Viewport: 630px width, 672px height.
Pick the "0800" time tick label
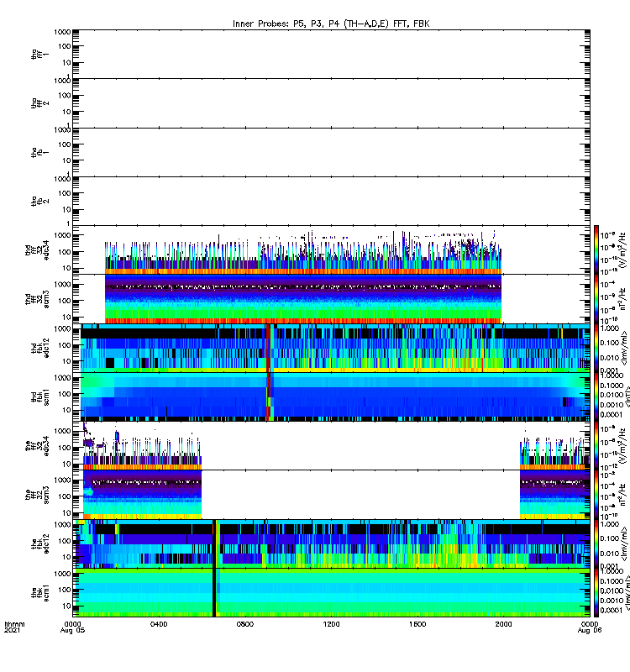tap(244, 624)
